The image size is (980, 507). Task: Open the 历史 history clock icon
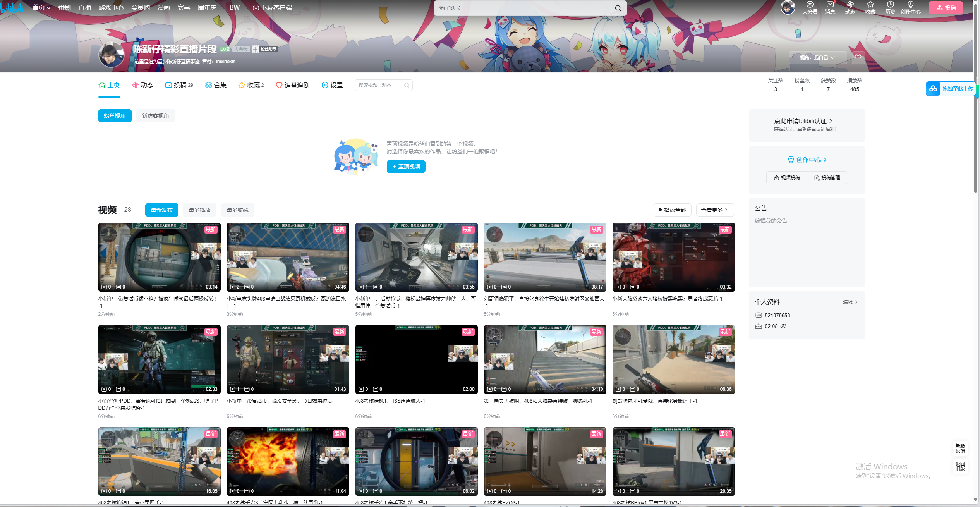click(890, 7)
